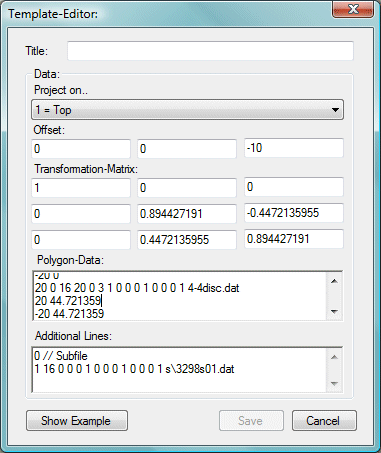Click the "0 // Subfile" line
The image size is (381, 453).
(x=61, y=356)
